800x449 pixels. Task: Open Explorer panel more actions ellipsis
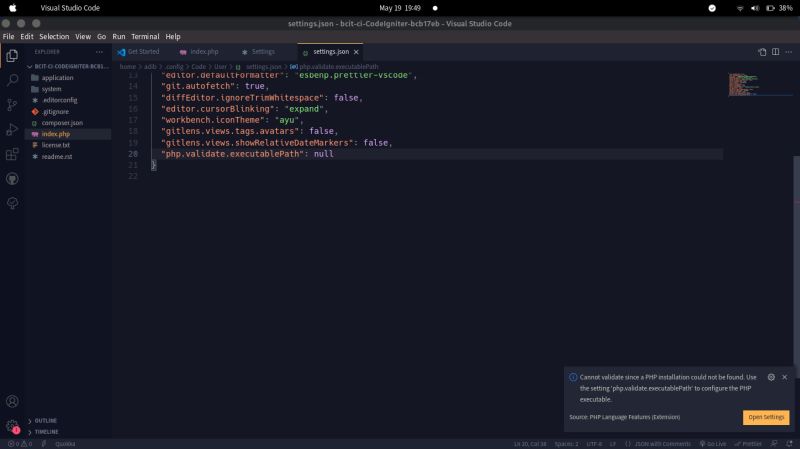(99, 52)
